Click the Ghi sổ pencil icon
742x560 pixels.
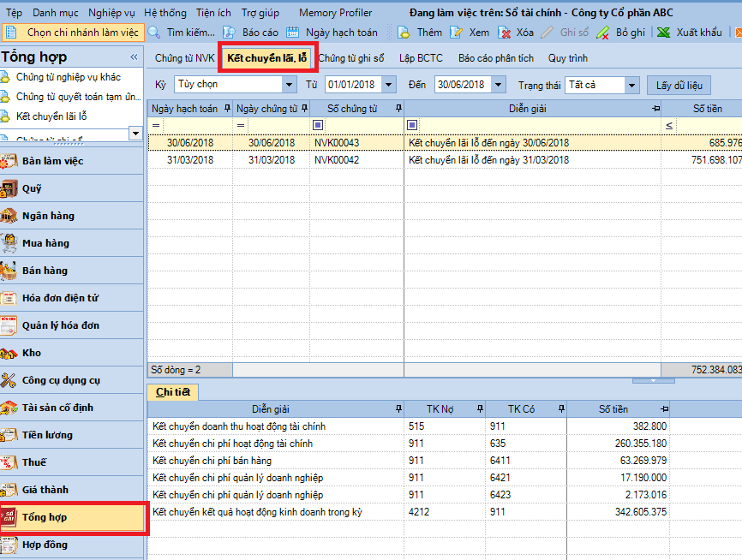[x=548, y=33]
